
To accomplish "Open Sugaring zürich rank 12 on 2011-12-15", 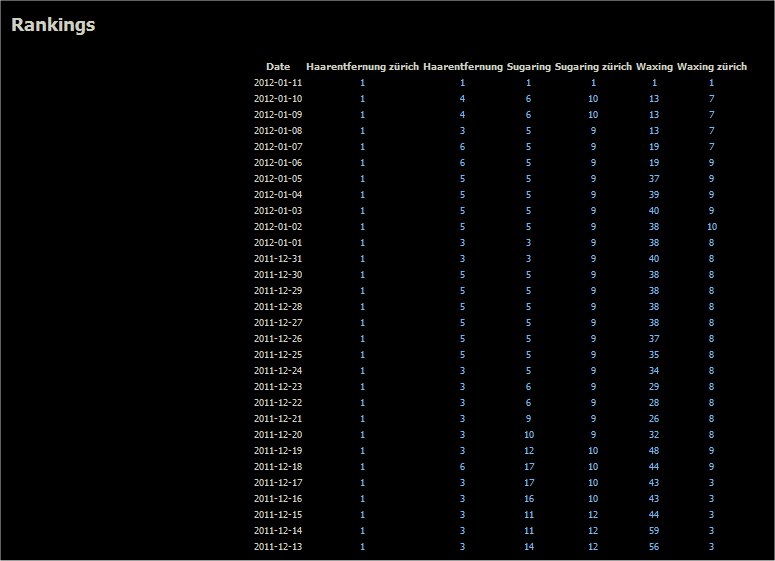I will (x=593, y=515).
